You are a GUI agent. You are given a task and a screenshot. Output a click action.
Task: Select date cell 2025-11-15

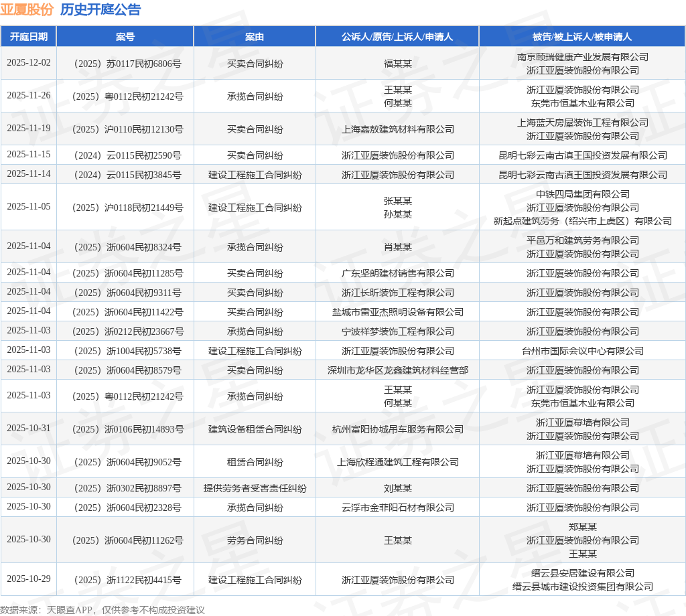point(29,154)
